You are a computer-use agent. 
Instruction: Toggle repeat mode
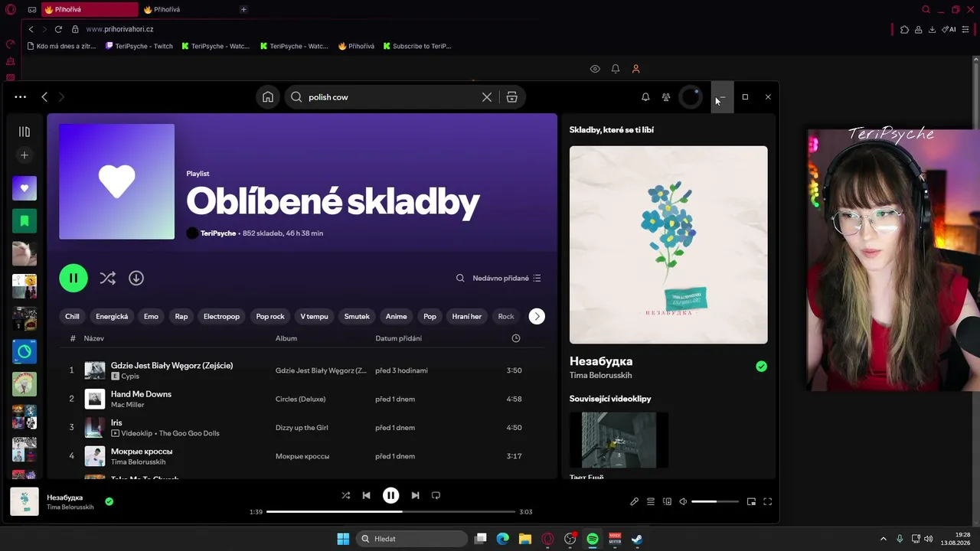click(436, 495)
